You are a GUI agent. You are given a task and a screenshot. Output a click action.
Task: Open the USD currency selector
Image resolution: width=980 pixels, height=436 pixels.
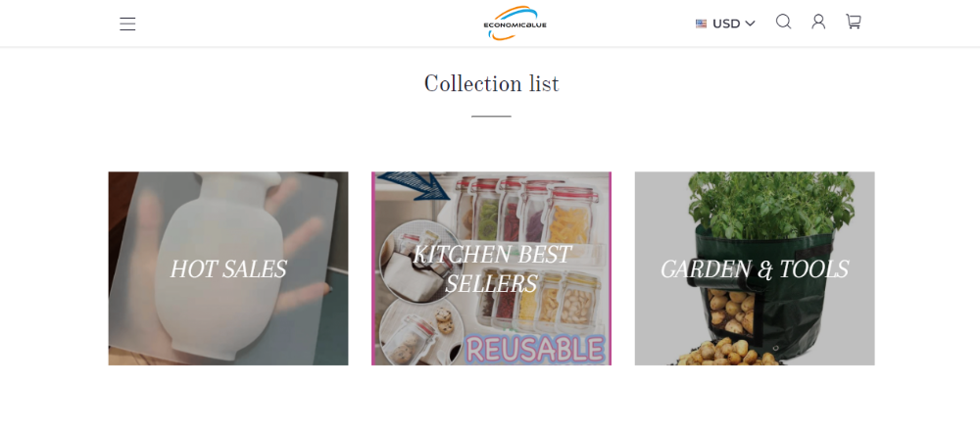(725, 24)
